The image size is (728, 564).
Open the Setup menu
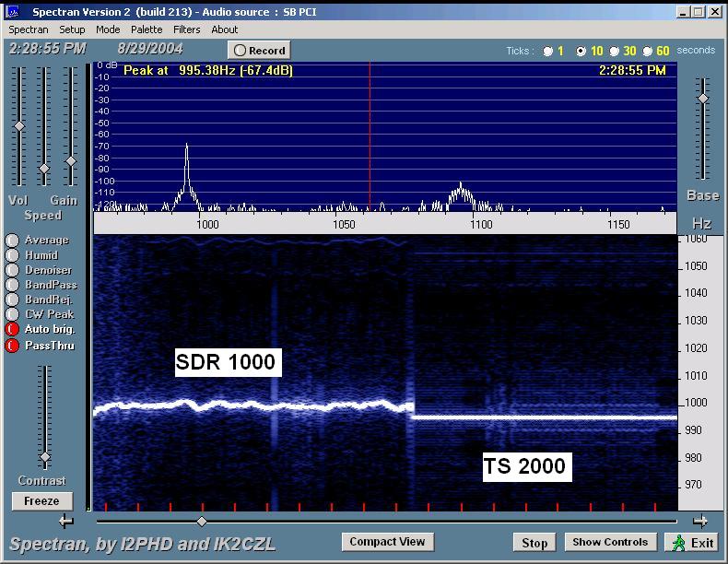click(x=72, y=29)
